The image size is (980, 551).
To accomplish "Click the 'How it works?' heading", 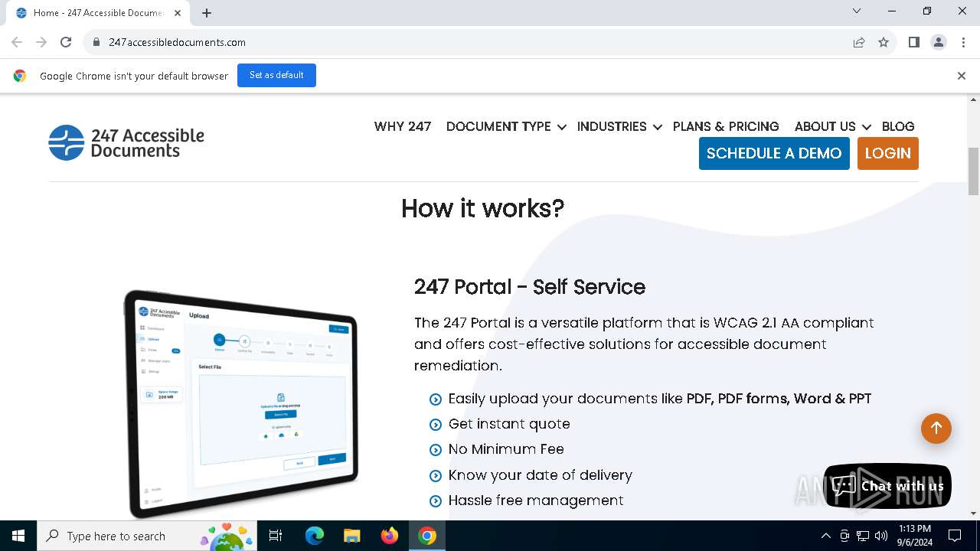I will 483,208.
